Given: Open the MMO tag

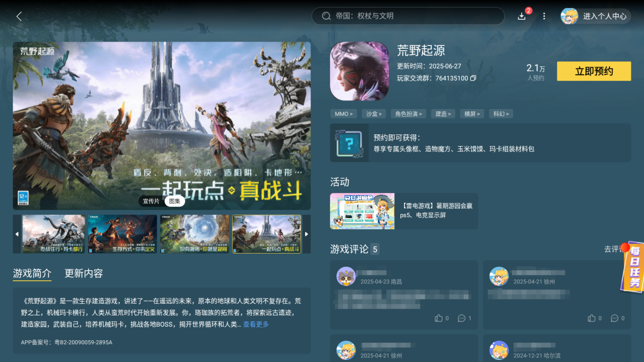Looking at the screenshot, I should click(x=344, y=114).
